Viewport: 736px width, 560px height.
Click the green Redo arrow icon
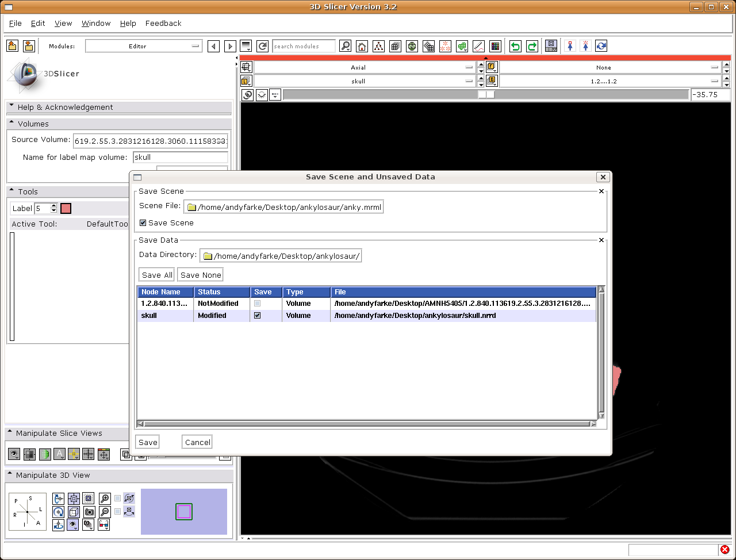(532, 46)
